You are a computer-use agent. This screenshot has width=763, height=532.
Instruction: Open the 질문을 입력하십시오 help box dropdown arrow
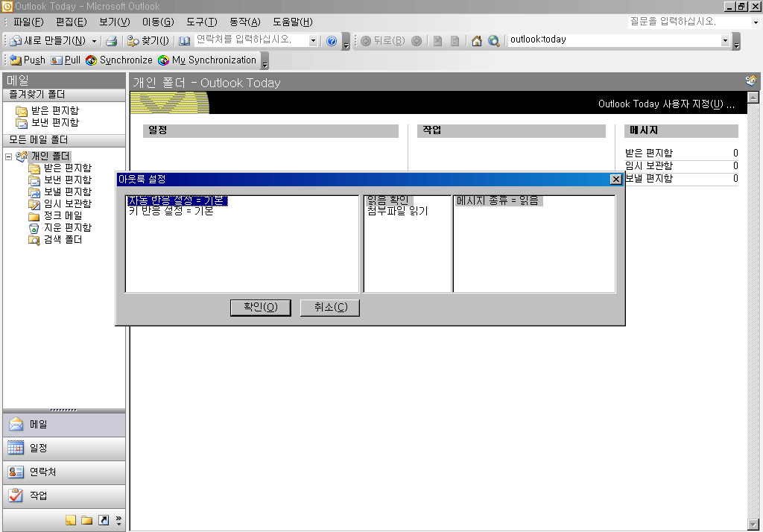point(756,22)
